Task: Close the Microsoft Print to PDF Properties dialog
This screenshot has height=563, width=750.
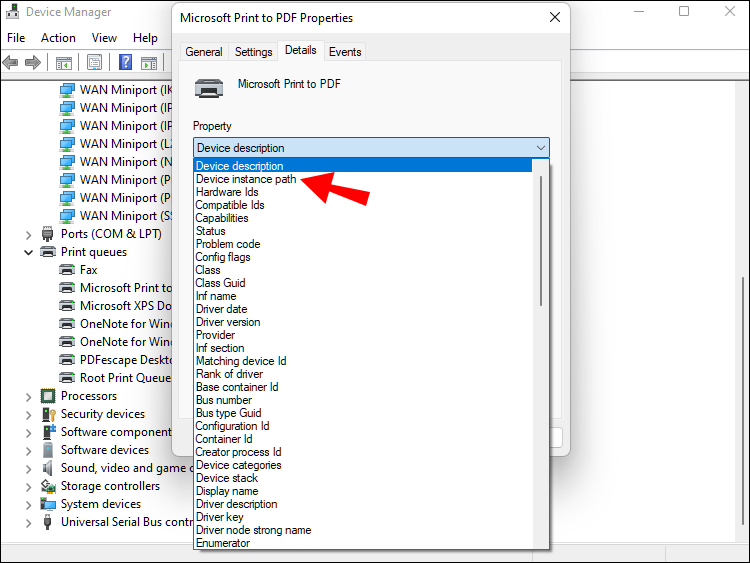Action: (555, 17)
